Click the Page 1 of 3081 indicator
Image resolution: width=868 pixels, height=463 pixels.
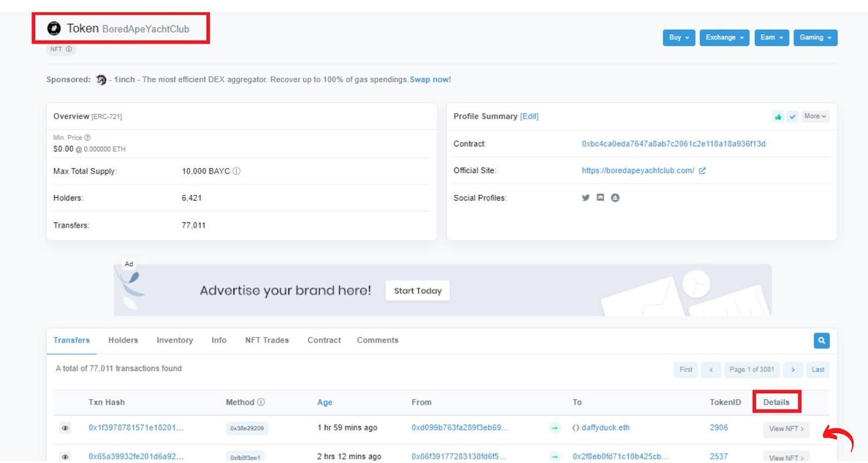click(x=751, y=370)
